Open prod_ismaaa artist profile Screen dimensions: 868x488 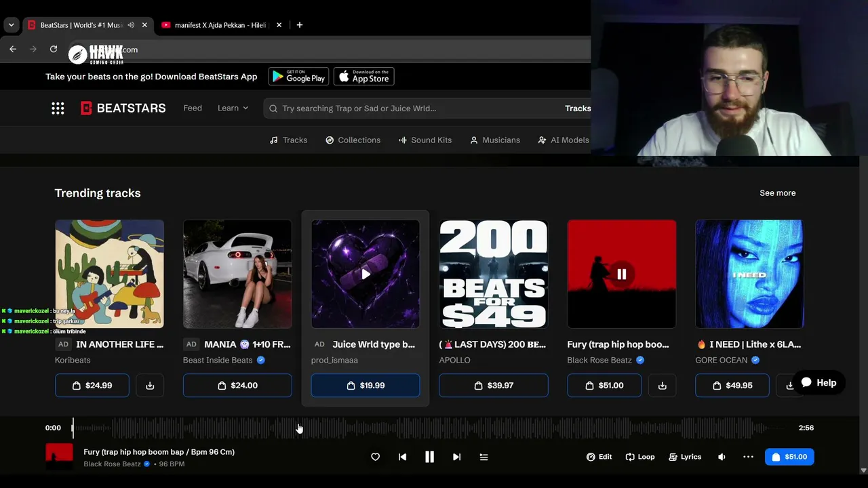tap(334, 360)
